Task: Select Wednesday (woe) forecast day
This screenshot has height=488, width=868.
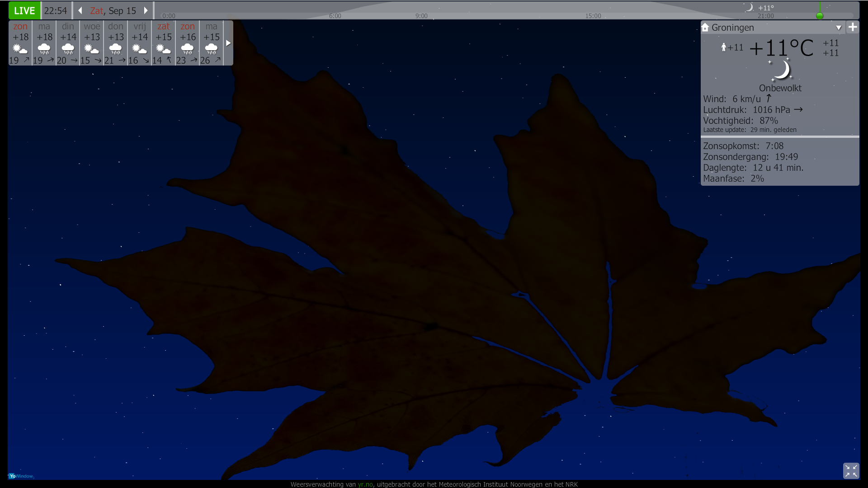Action: click(92, 43)
